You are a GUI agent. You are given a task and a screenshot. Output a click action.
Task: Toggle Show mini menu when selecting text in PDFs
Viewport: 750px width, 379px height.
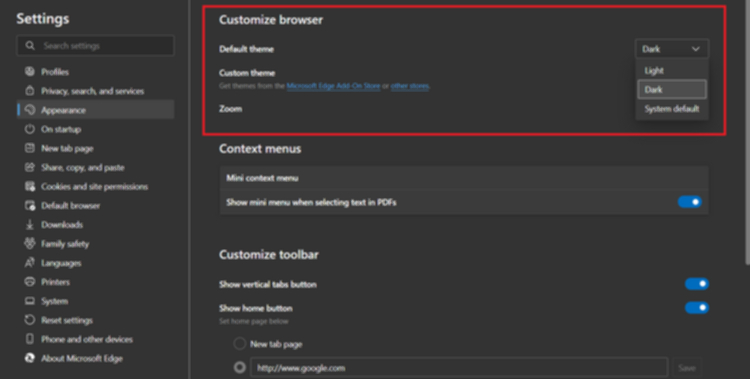coord(690,202)
